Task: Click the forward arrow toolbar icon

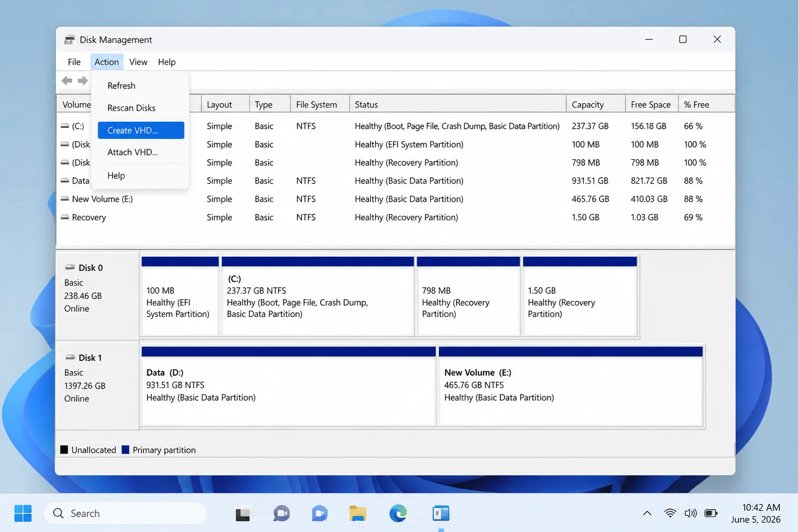Action: [x=83, y=81]
